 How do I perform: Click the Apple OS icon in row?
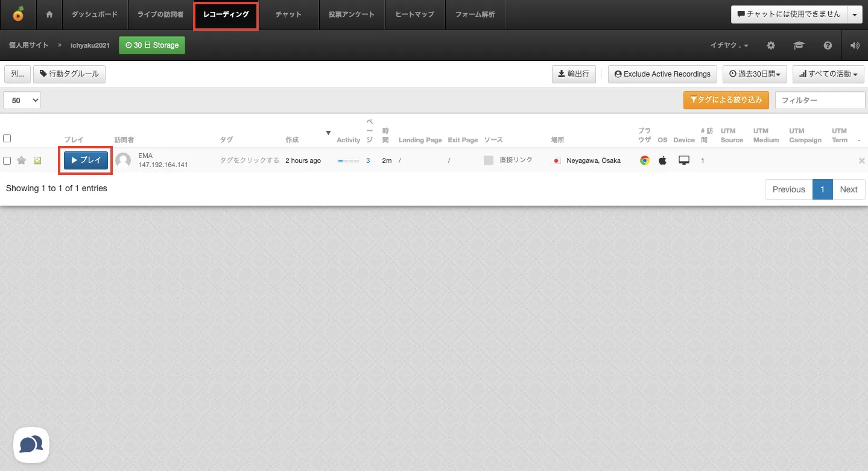click(x=662, y=160)
